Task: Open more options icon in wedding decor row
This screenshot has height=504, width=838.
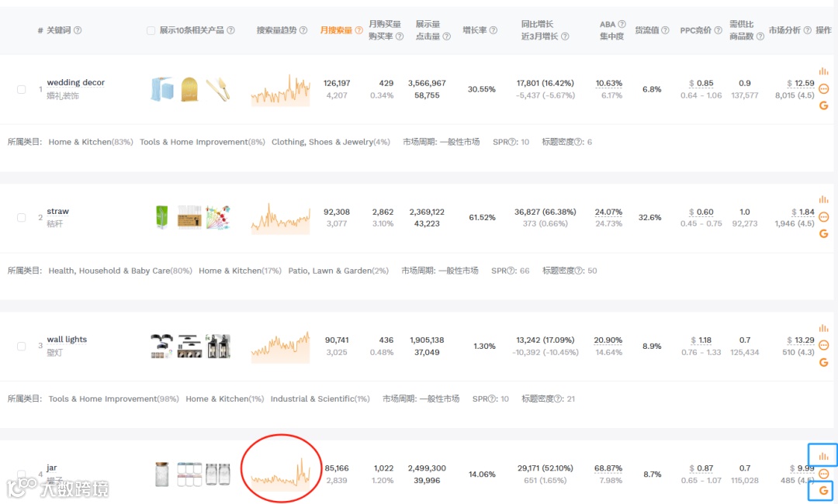Action: click(823, 88)
